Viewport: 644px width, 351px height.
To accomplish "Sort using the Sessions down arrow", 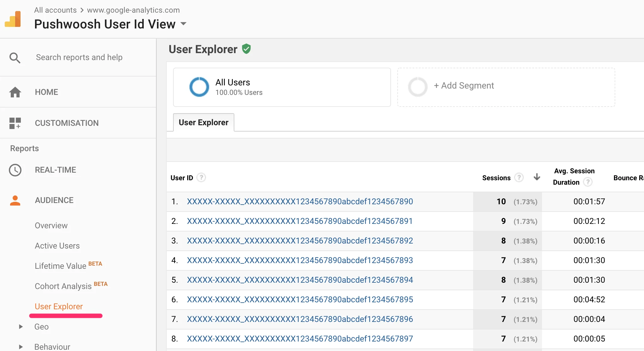I will [537, 177].
